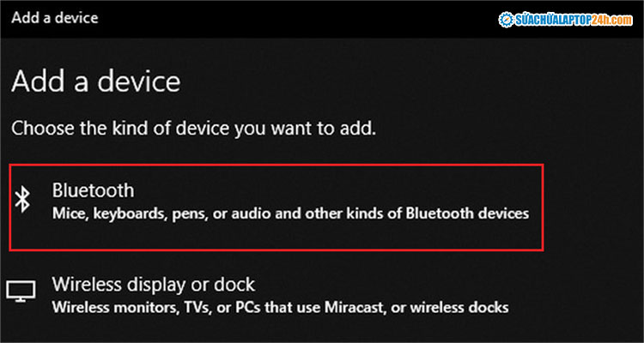The height and width of the screenshot is (343, 644).
Task: Click "Bluetooth devices" at the end of the description
Action: 478,212
